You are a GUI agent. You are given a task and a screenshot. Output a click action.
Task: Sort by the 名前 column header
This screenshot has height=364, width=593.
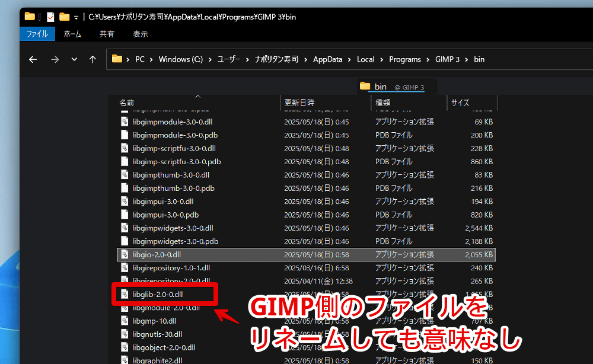[x=127, y=103]
